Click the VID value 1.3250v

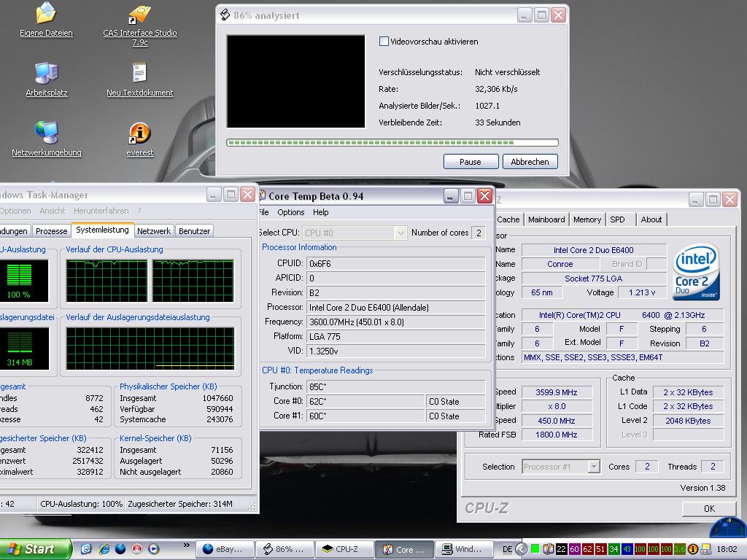396,351
